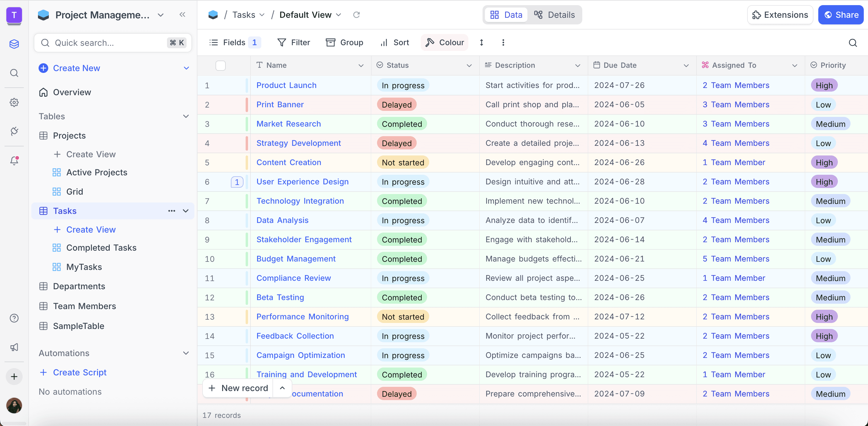The width and height of the screenshot is (868, 426).
Task: Open the Product Launch record link
Action: coord(286,85)
